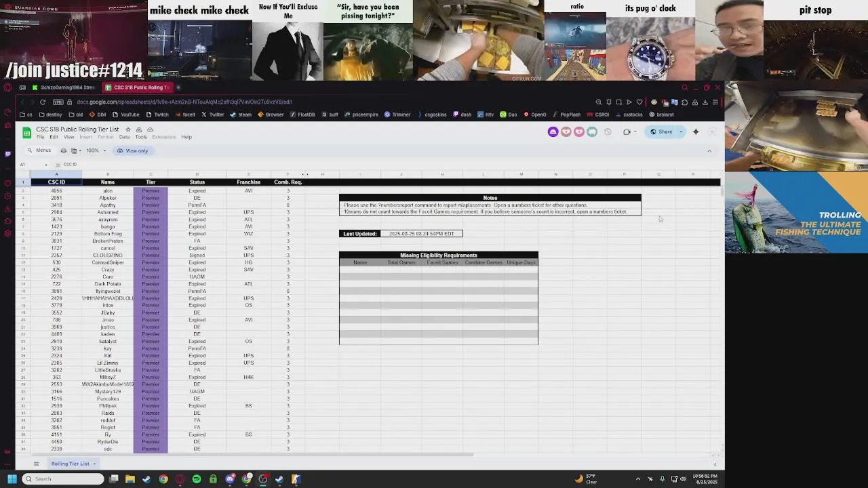The height and width of the screenshot is (488, 868).
Task: Click the browser tab search magnifier icon
Action: [x=684, y=87]
